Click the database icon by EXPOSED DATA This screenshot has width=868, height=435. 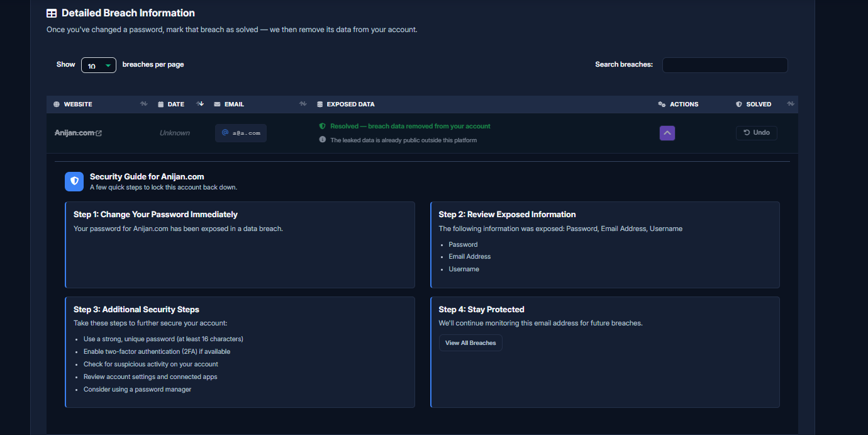[x=320, y=105]
